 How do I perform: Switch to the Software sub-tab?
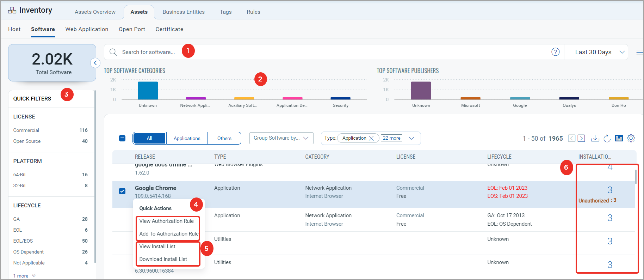click(43, 29)
